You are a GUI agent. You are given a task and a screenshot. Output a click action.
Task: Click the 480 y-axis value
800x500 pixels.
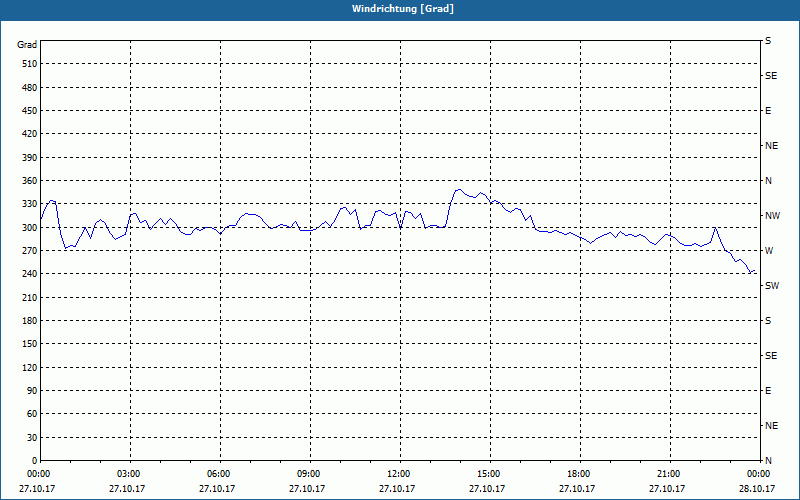[30, 88]
